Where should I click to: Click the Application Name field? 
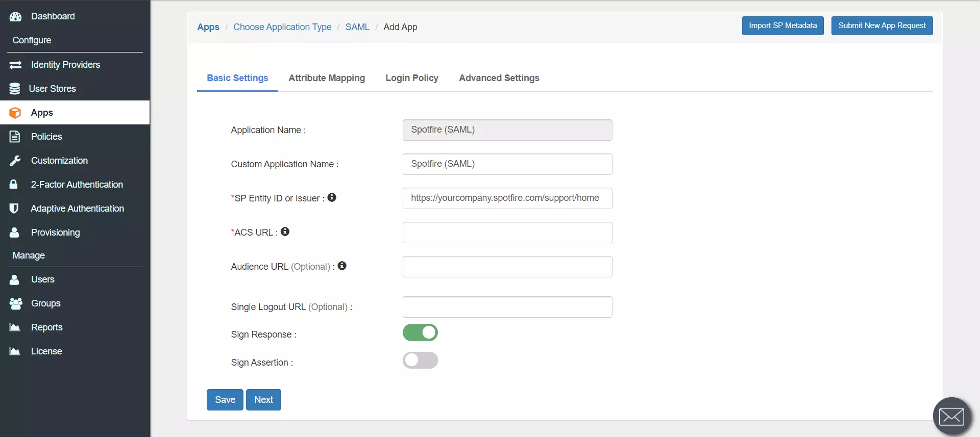tap(507, 130)
